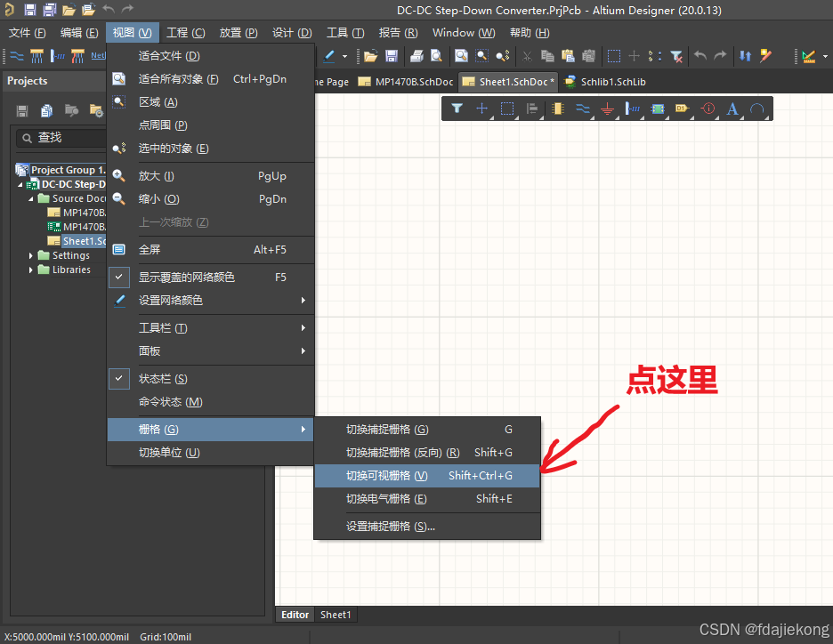833x644 pixels.
Task: Click the Text String 'A' icon in Active Bar
Action: point(732,109)
